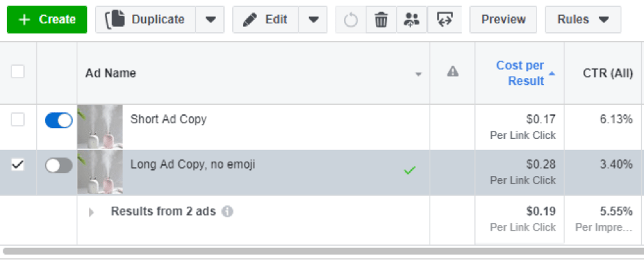Click the warning triangle column header icon
The width and height of the screenshot is (644, 278).
pyautogui.click(x=452, y=71)
